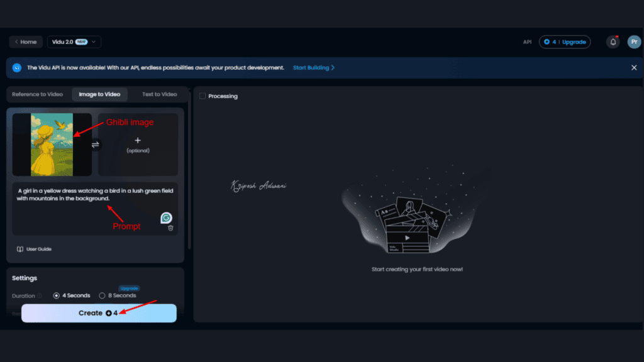Click the User Guide book icon
This screenshot has width=644, height=362.
tap(19, 249)
